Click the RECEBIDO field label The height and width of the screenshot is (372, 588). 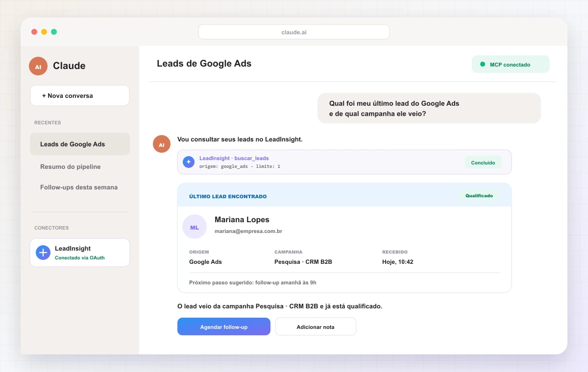(x=395, y=252)
